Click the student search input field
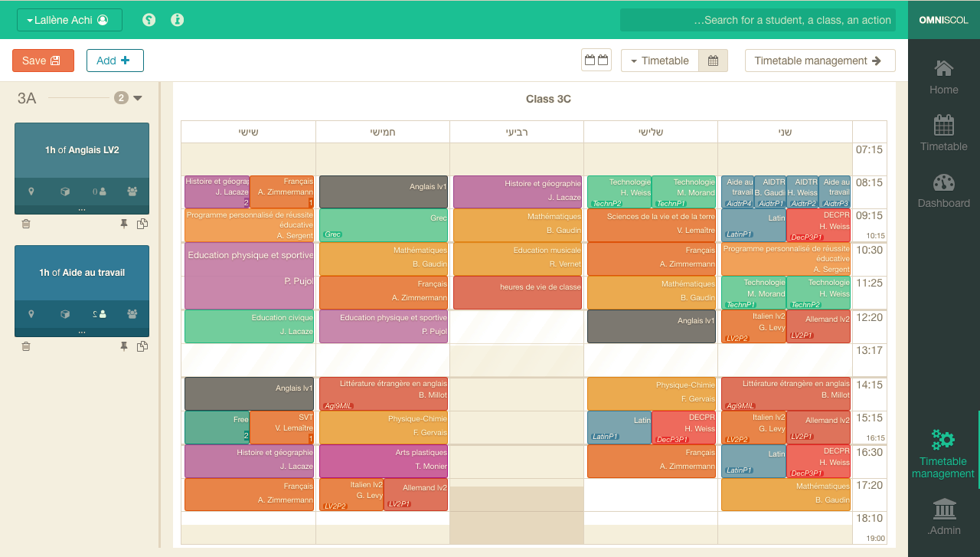 coord(757,20)
